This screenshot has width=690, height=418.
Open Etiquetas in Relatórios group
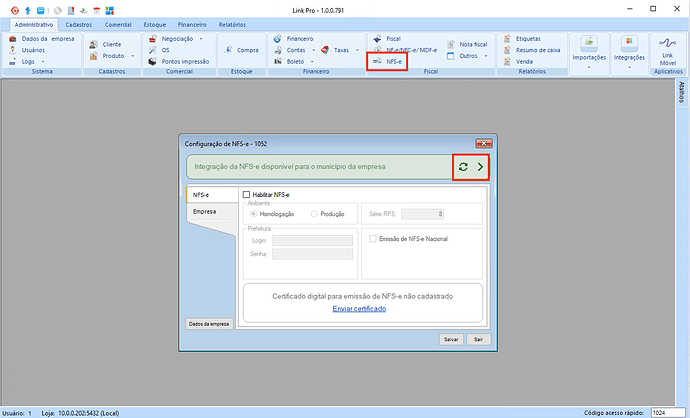point(528,38)
